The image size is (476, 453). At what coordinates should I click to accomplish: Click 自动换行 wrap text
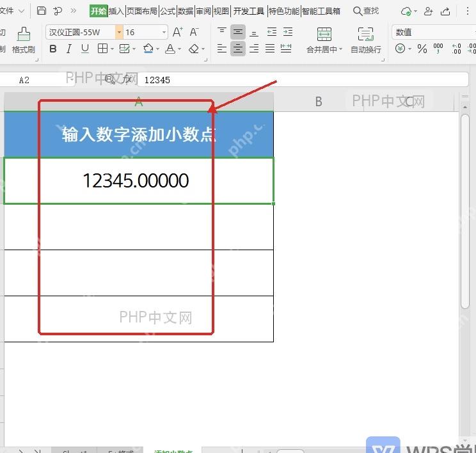click(x=366, y=40)
